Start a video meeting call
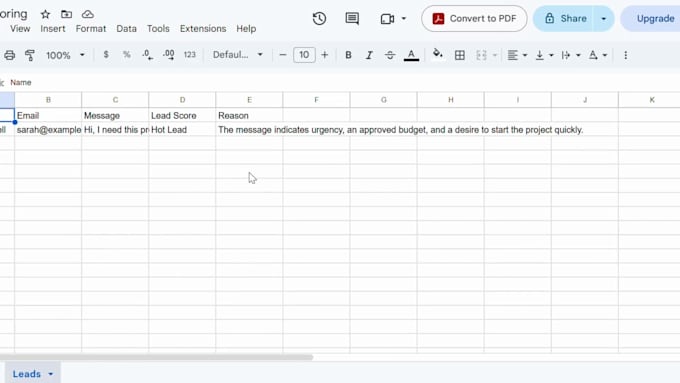Viewport: 680px width, 383px height. [x=387, y=19]
